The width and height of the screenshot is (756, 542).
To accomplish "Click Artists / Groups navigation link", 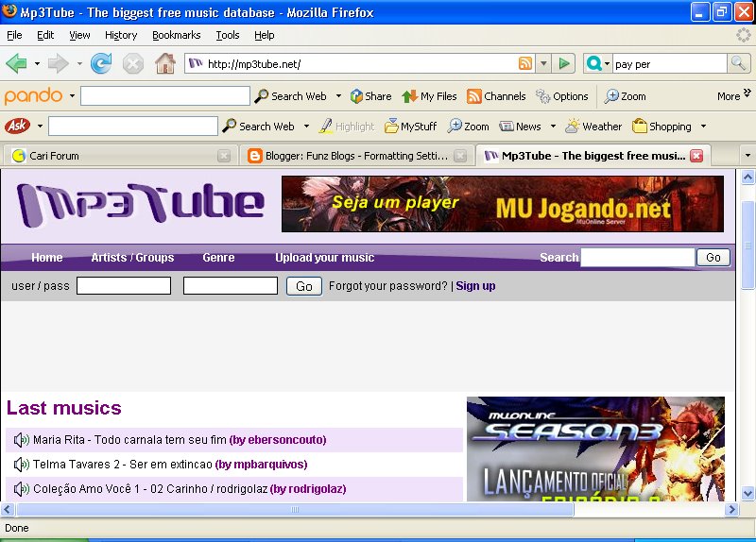I will point(132,258).
